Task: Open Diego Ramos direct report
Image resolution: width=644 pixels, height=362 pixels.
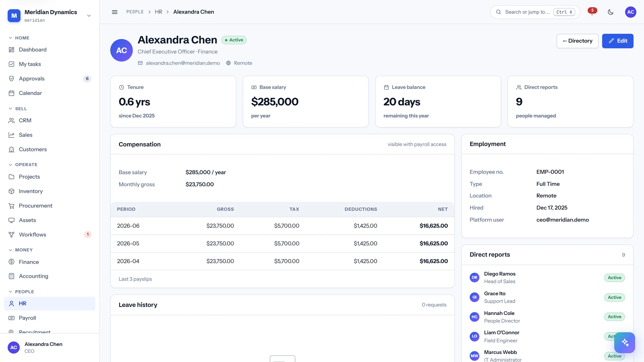Action: point(547,278)
